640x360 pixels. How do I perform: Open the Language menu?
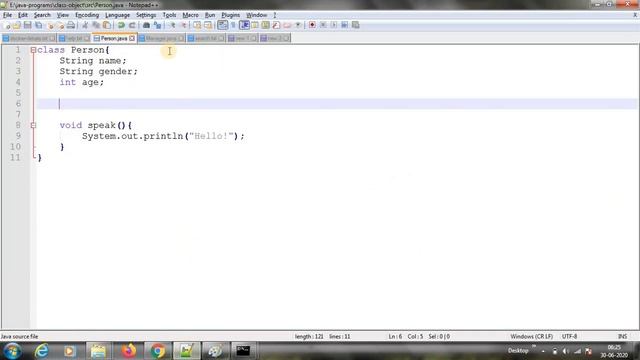(x=118, y=15)
